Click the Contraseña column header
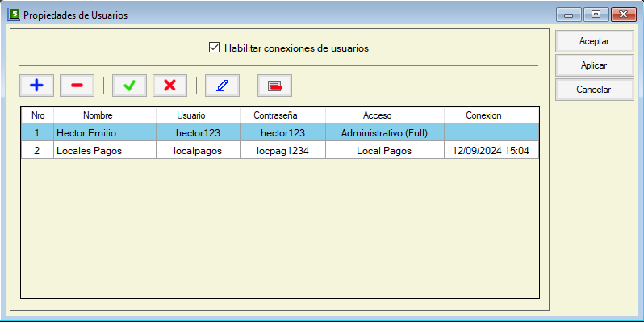This screenshot has height=322, width=644. tap(283, 115)
